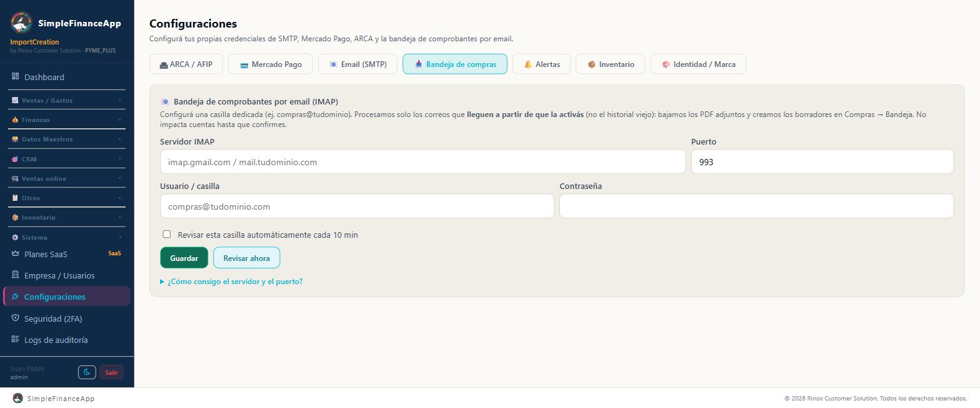Open Logs de auditoría from the sidebar
The height and width of the screenshot is (408, 980).
tap(67, 340)
